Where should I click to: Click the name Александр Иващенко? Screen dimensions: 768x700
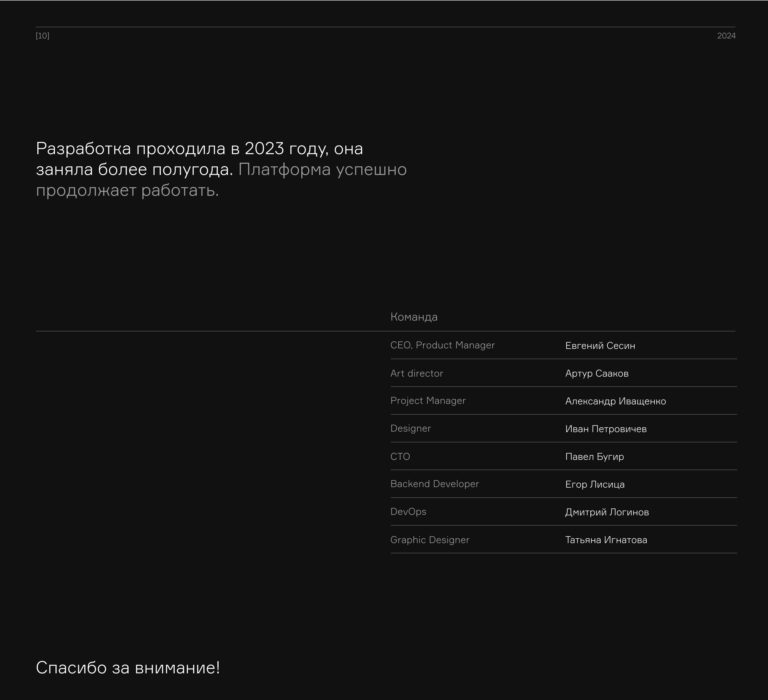click(615, 401)
